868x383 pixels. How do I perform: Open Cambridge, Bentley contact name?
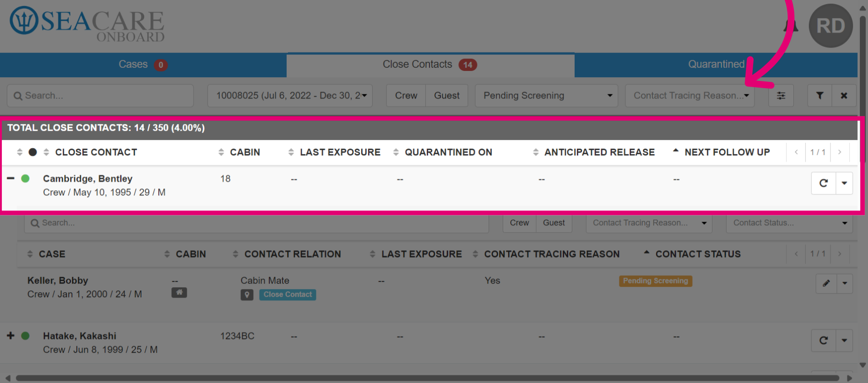88,179
